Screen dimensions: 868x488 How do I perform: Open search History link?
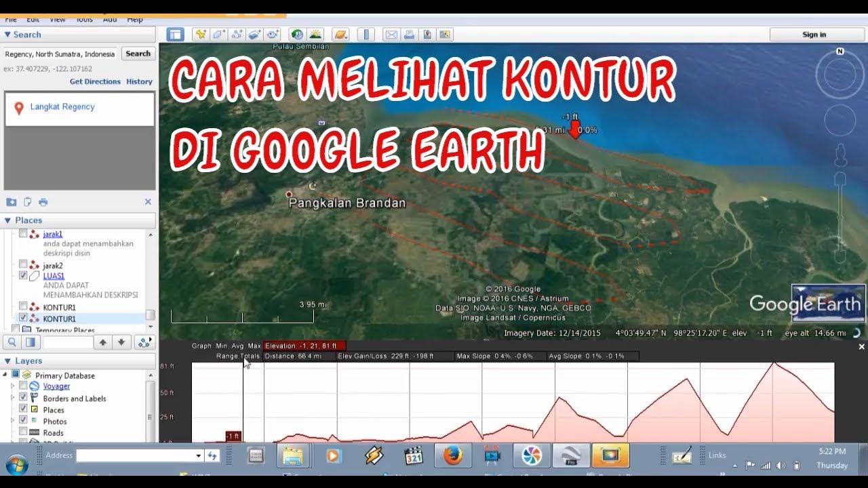click(139, 81)
